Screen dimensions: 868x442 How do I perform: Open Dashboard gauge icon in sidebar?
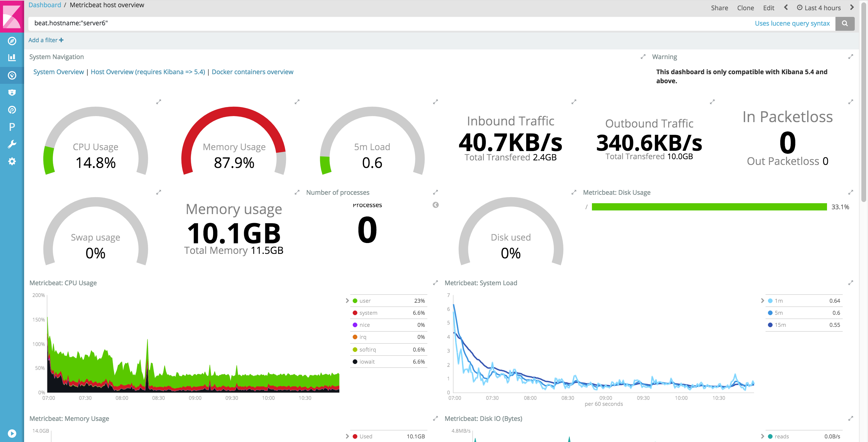point(12,75)
